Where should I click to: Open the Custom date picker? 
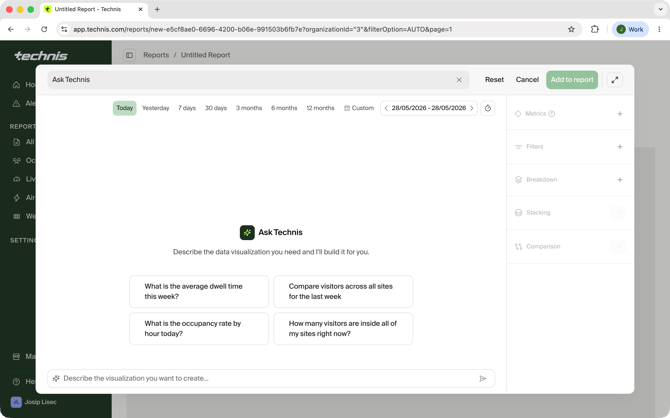[x=359, y=108]
